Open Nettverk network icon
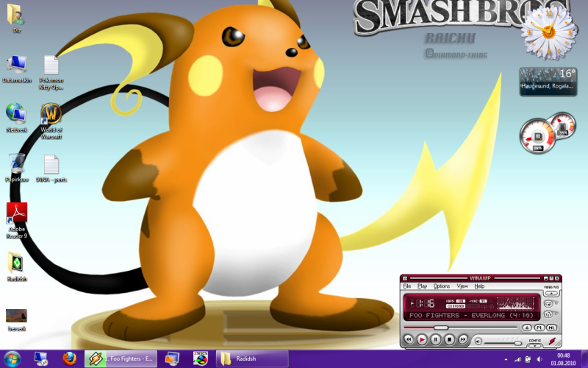Image resolution: width=588 pixels, height=368 pixels. pos(16,118)
